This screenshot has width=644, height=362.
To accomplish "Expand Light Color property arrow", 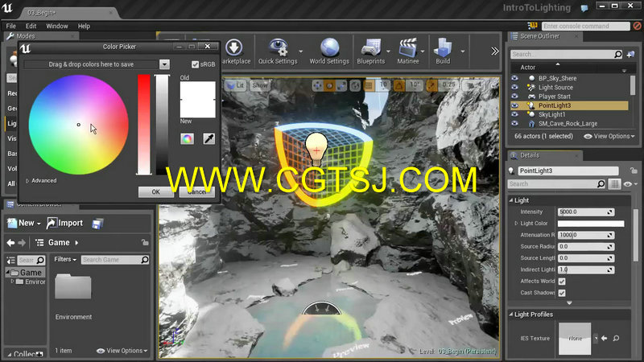I will tap(516, 224).
